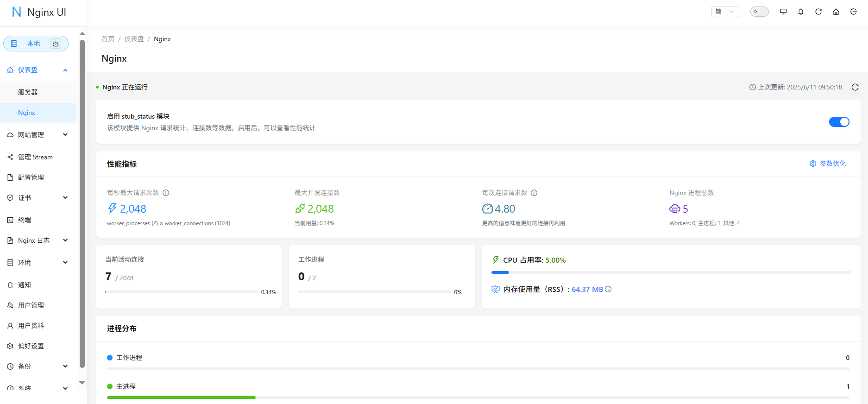Click the Nginx 进程总数 value 5
The height and width of the screenshot is (404, 868).
click(x=685, y=209)
